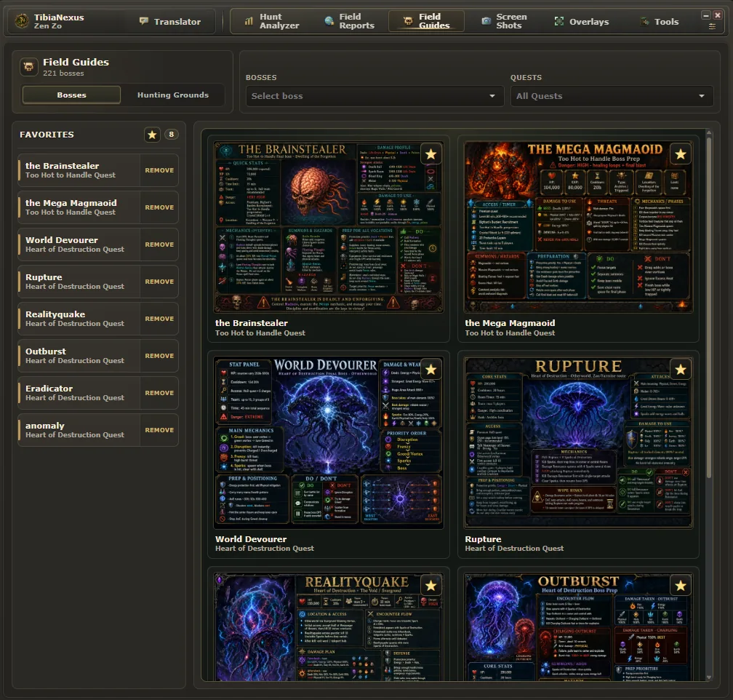Select the Field Guides tab
Viewport: 733px width, 700px height.
point(426,21)
